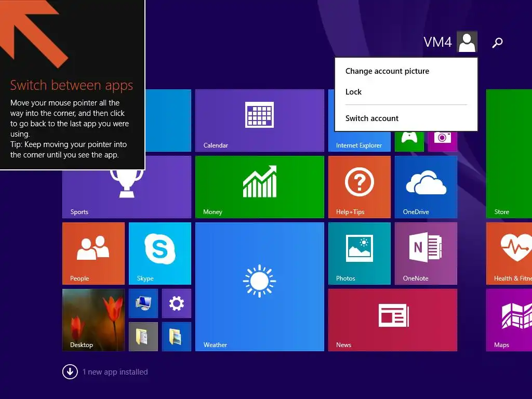Open the Sports tile

coord(127,194)
